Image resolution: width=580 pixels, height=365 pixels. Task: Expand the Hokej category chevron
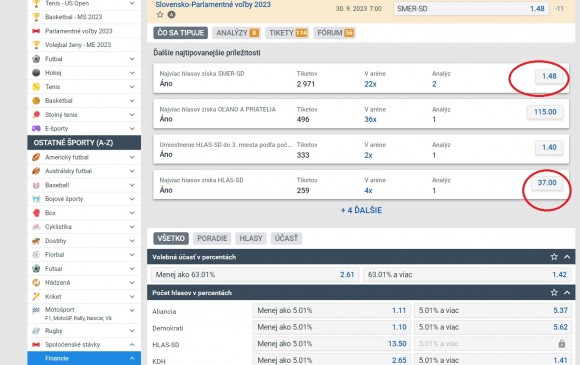pos(132,73)
